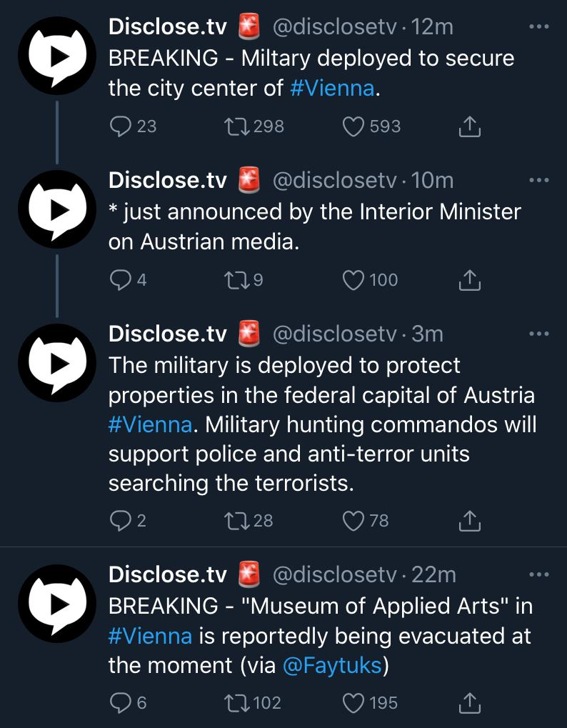This screenshot has width=567, height=728.
Task: Open more options on the 12m tweet
Action: coord(539,26)
